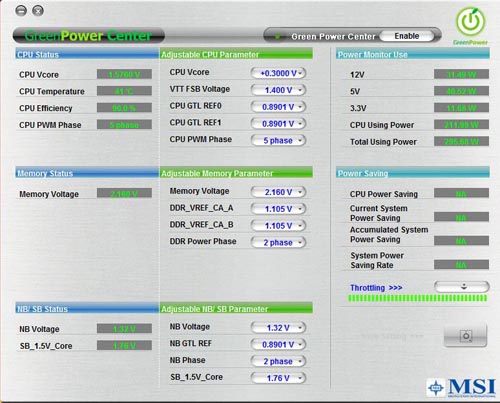Expand the NB GTL REF dropdown
The image size is (500, 403).
click(x=278, y=344)
